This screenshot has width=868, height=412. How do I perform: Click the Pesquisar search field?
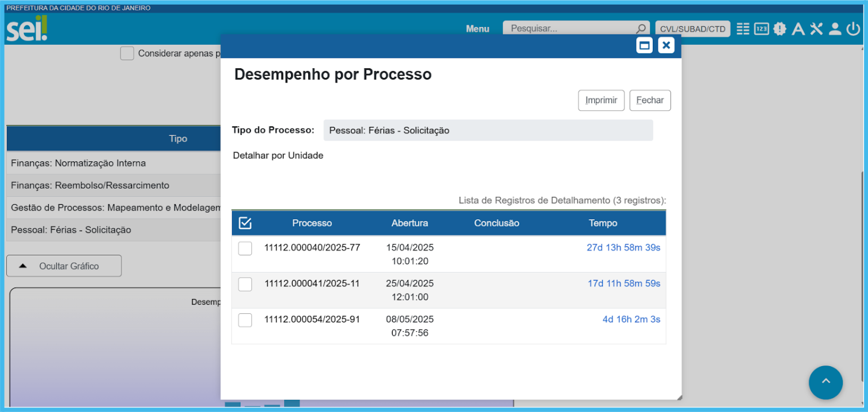click(568, 29)
